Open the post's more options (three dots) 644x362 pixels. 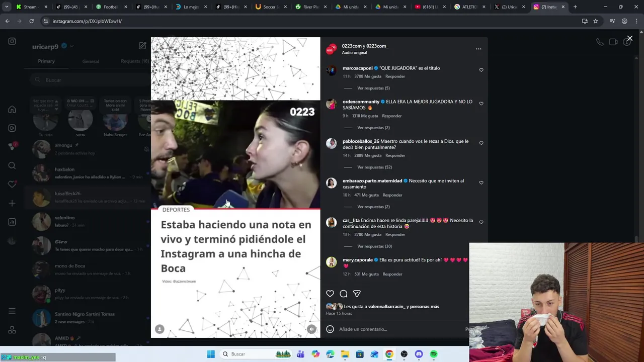[478, 49]
